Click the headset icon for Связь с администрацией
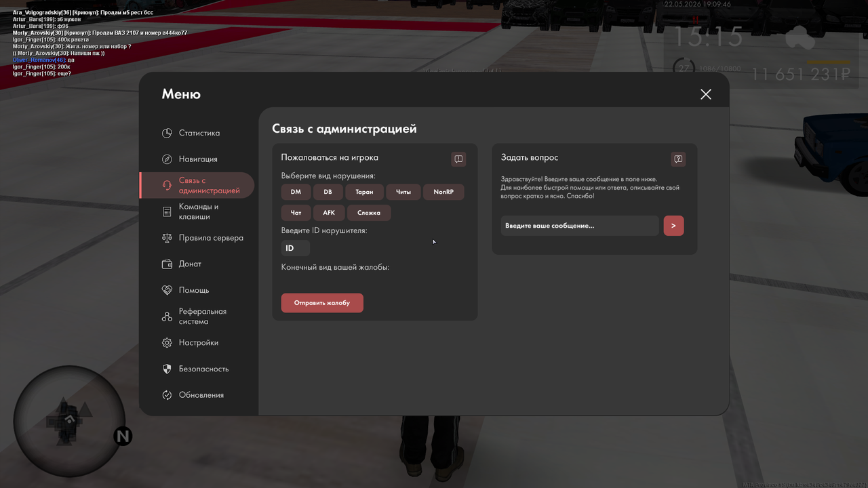 tap(167, 186)
